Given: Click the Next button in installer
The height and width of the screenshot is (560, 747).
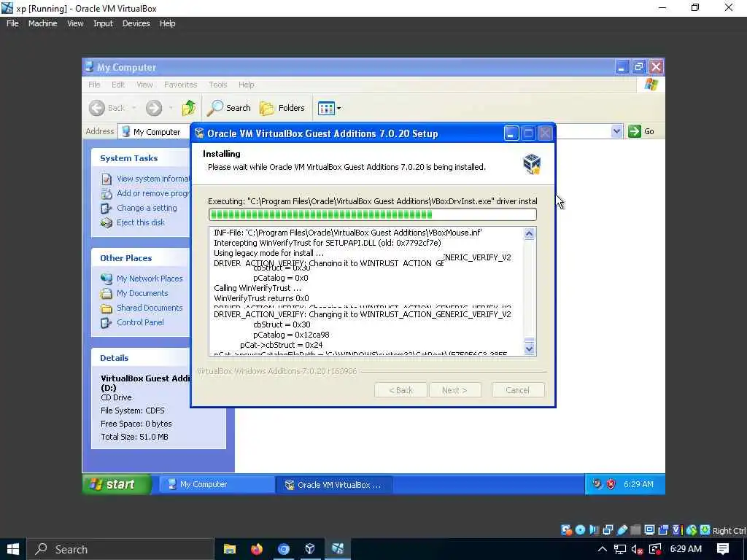Looking at the screenshot, I should click(x=455, y=390).
